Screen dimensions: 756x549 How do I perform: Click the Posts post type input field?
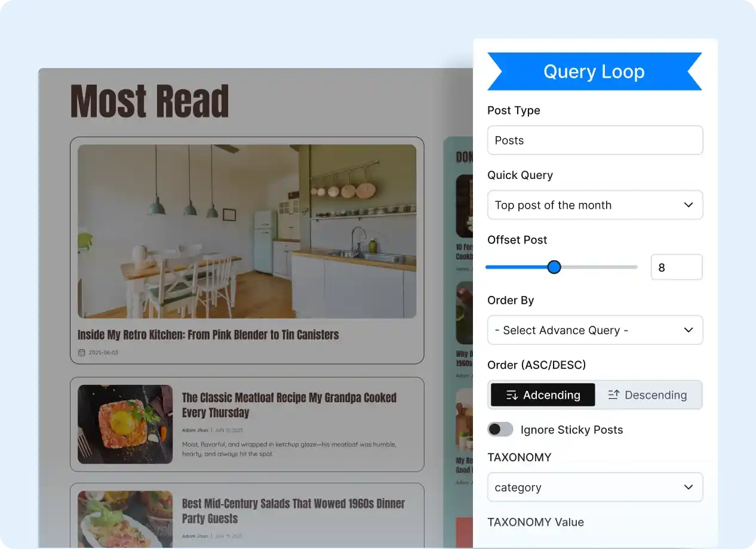(594, 140)
